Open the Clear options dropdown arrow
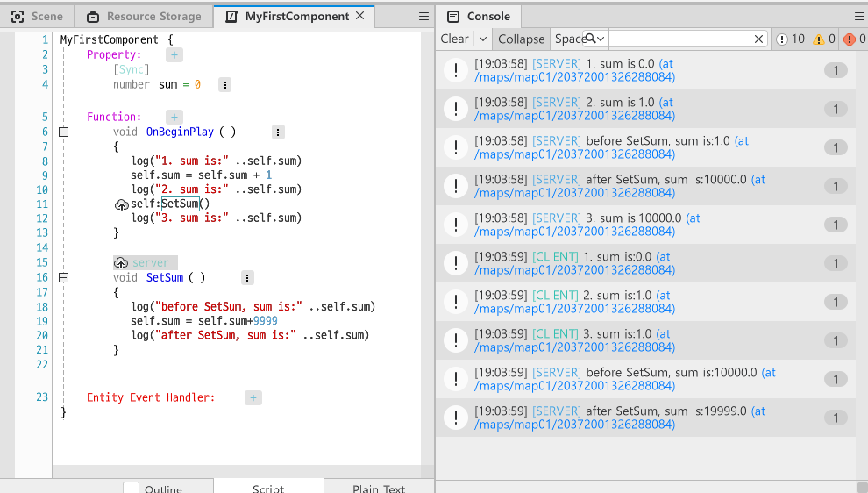 click(x=483, y=39)
